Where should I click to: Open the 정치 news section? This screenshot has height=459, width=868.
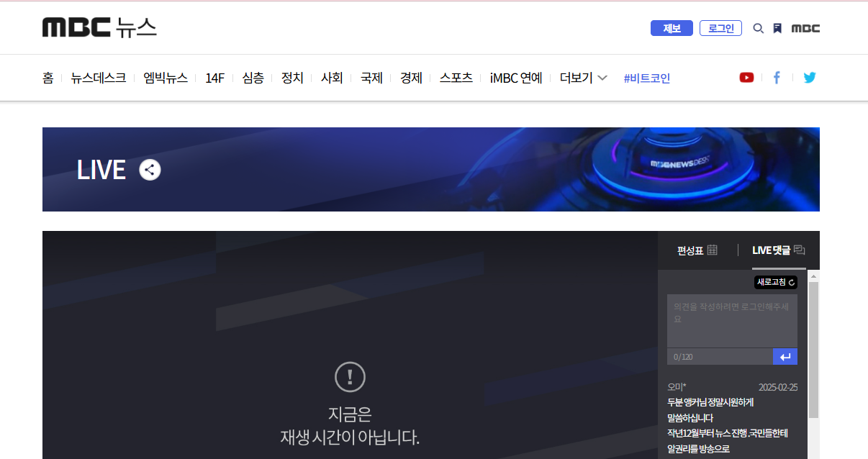tap(292, 78)
